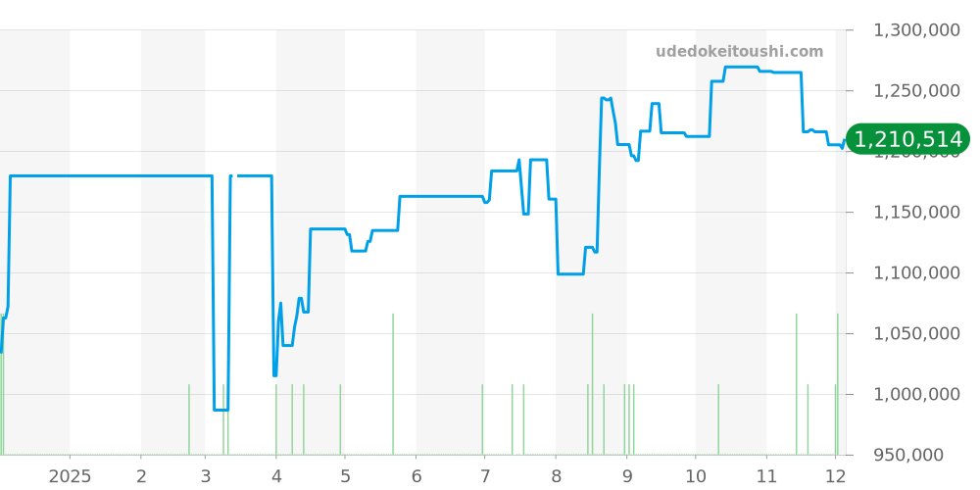Click the month 7 x-axis label
This screenshot has height=490, width=980.
[484, 476]
